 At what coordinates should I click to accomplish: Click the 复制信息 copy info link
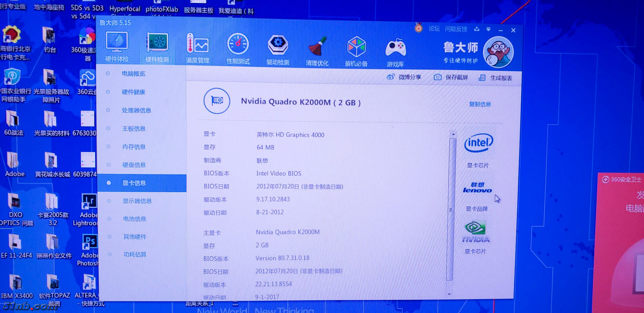click(x=480, y=104)
